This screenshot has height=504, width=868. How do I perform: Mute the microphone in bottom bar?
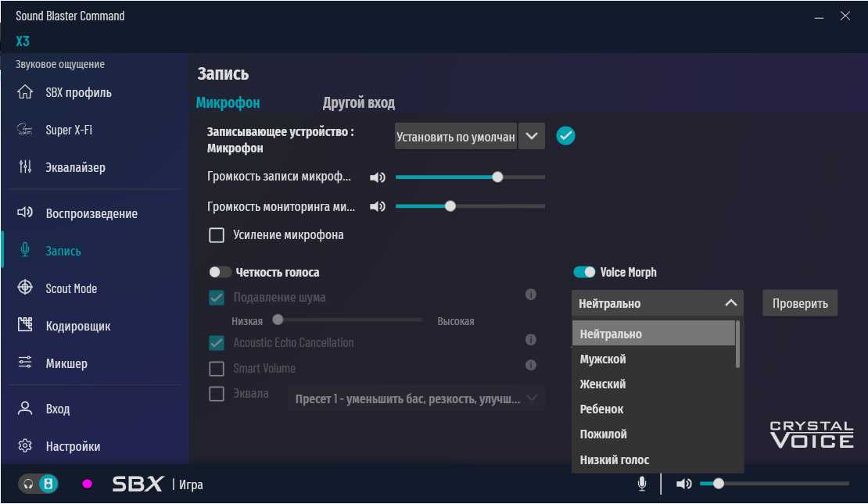[x=642, y=484]
